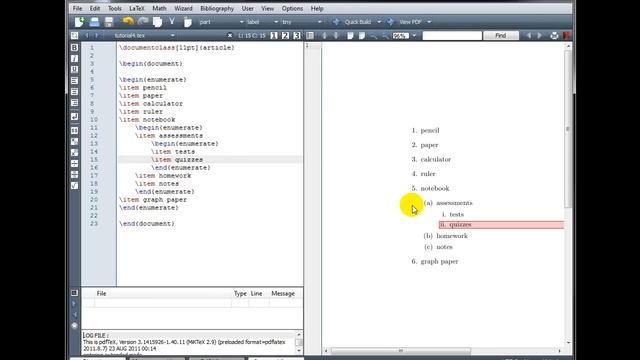Click the fit-page icon in the PDF viewer
Viewport: 640px width, 360px height.
tap(362, 36)
